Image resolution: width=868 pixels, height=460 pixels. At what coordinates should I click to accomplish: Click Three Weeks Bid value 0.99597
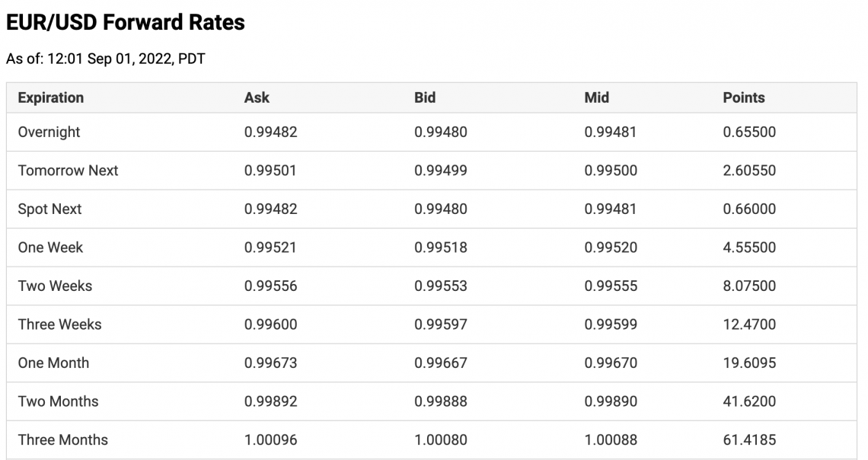pyautogui.click(x=441, y=324)
